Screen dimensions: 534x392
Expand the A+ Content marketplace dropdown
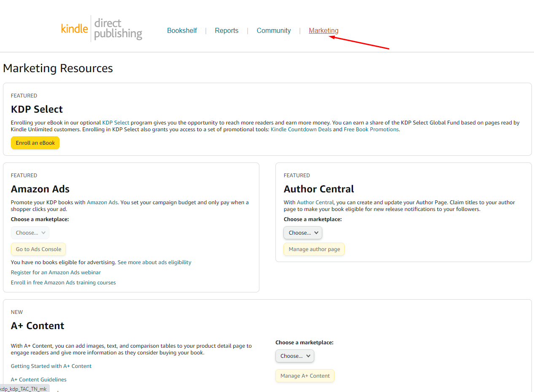[295, 356]
